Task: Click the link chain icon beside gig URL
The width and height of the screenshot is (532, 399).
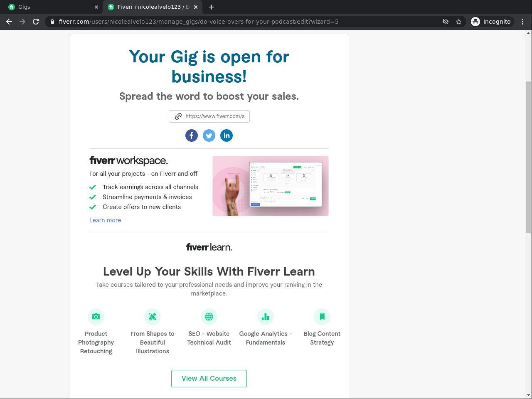Action: click(178, 116)
